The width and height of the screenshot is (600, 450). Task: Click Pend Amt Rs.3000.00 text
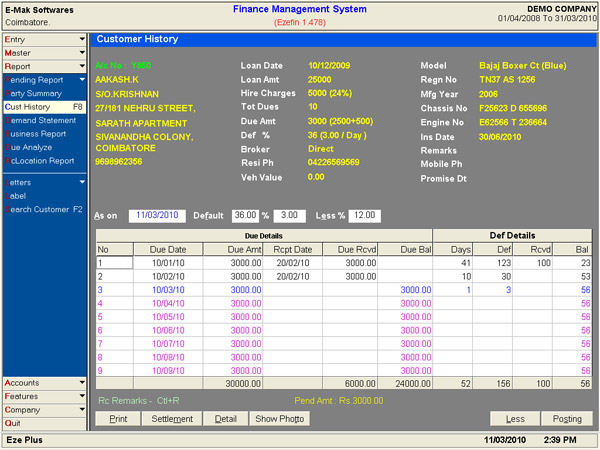[x=339, y=401]
